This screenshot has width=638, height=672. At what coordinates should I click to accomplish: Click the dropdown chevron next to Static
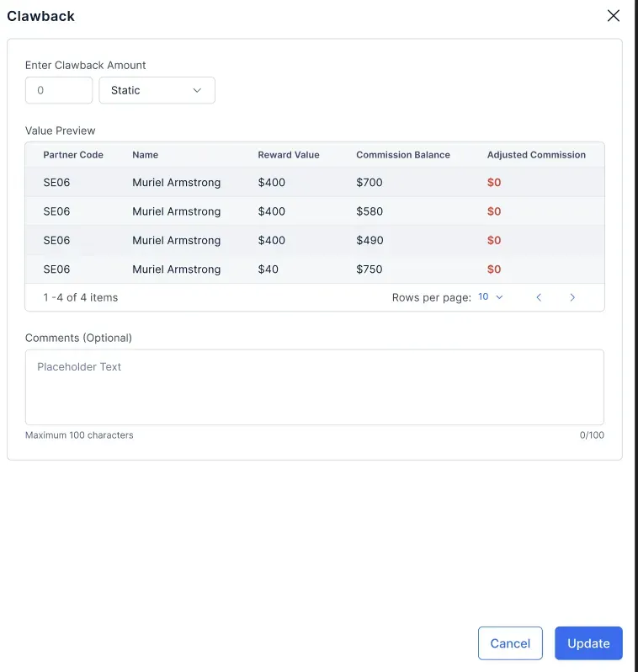coord(197,90)
